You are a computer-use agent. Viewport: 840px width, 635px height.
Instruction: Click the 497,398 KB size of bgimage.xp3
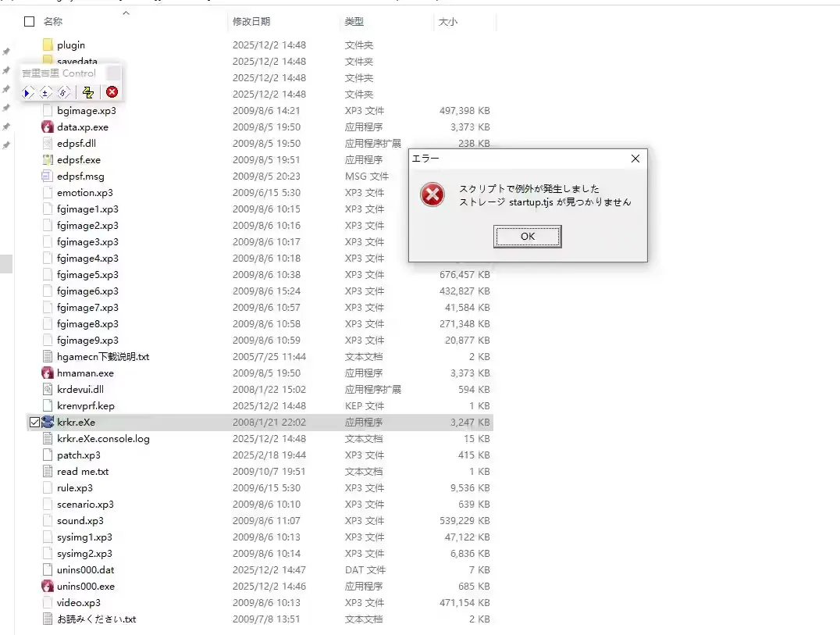tap(464, 110)
